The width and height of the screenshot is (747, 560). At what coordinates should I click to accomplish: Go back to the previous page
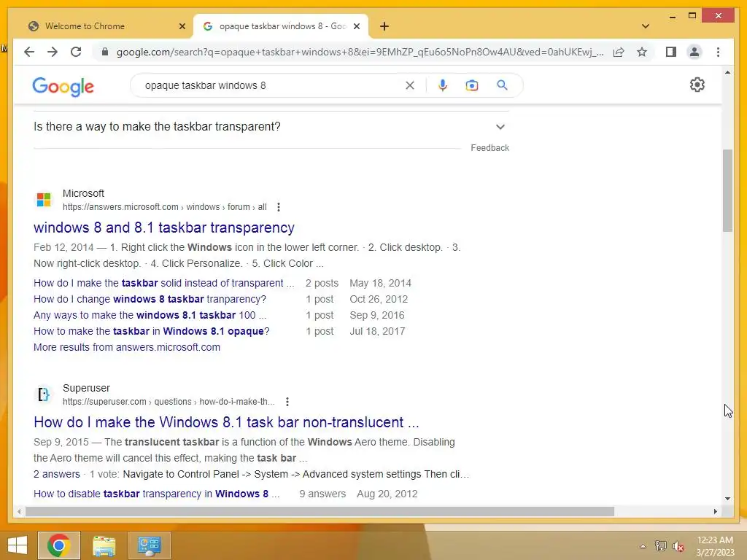pyautogui.click(x=29, y=52)
